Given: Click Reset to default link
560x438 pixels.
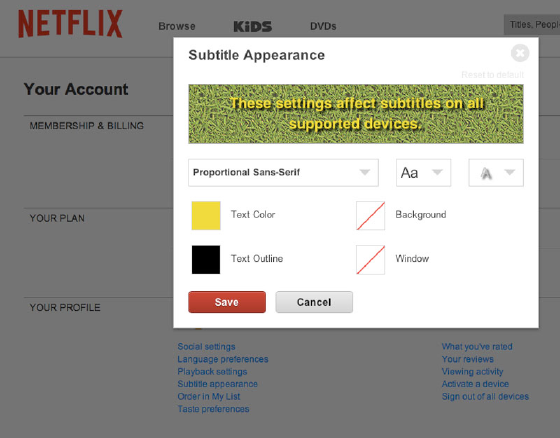Looking at the screenshot, I should [492, 75].
